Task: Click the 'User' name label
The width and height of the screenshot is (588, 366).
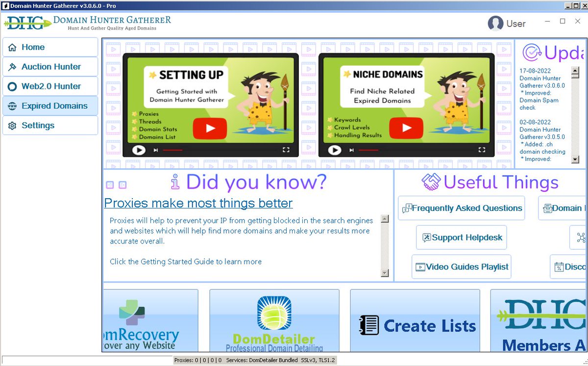Action: point(516,24)
